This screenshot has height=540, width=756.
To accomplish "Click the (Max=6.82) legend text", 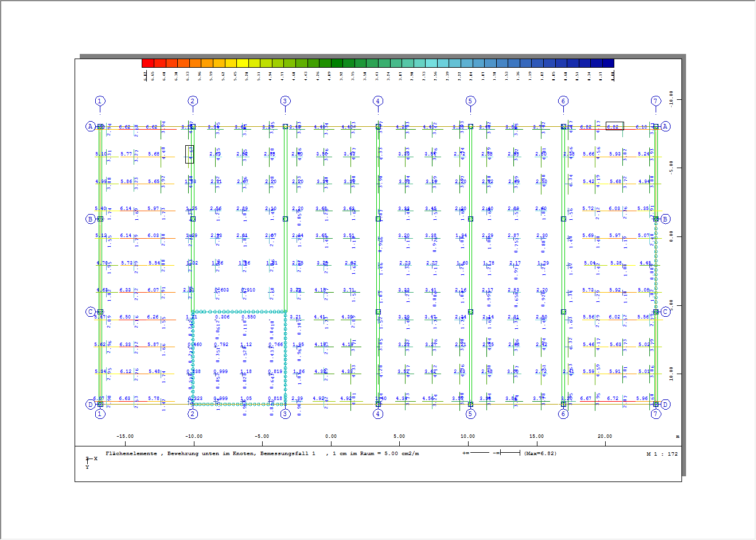I will [x=540, y=453].
